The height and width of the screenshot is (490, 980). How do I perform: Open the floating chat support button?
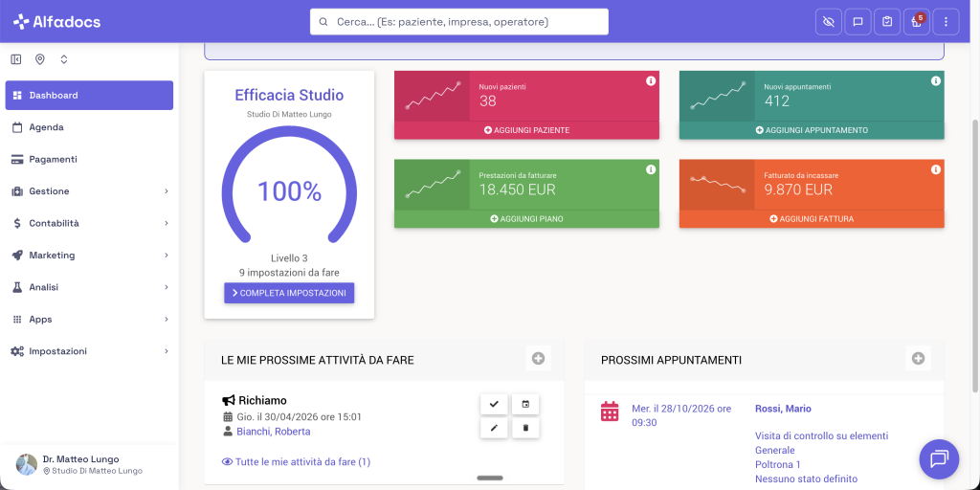point(939,458)
